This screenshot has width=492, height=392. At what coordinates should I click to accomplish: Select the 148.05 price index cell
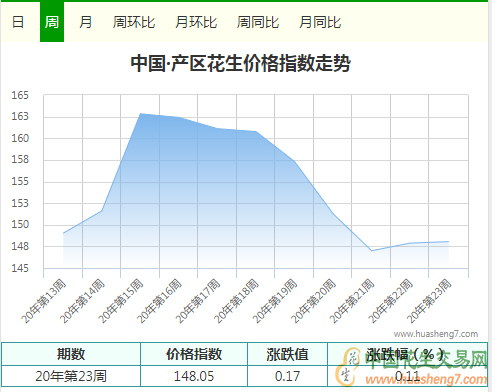click(194, 376)
